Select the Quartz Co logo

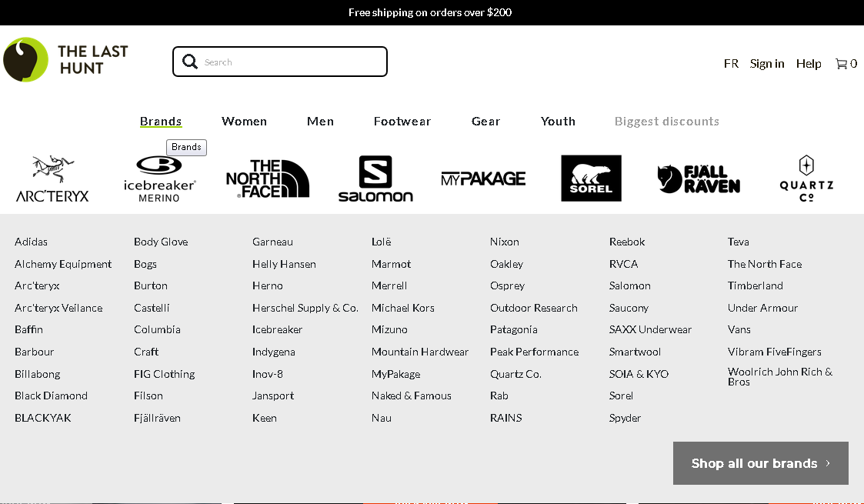click(x=806, y=179)
